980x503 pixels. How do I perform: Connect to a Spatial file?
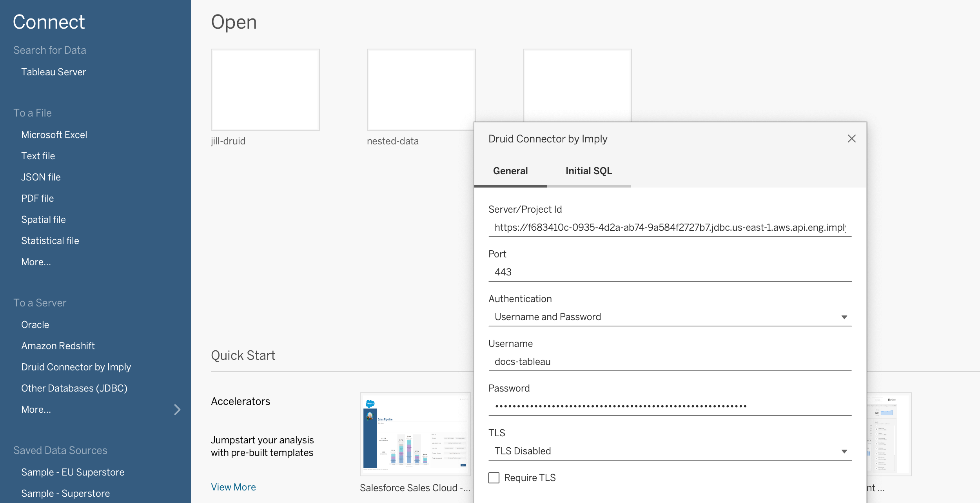point(44,219)
